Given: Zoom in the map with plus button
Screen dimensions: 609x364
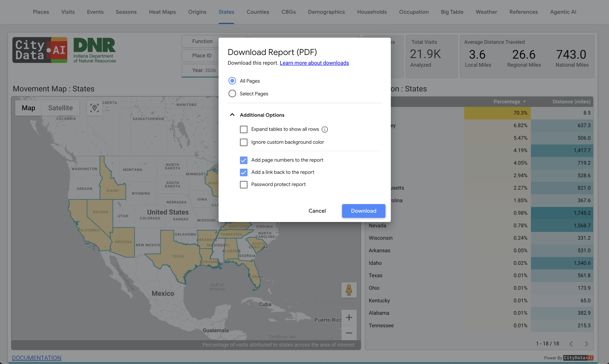Looking at the screenshot, I should pyautogui.click(x=349, y=317).
